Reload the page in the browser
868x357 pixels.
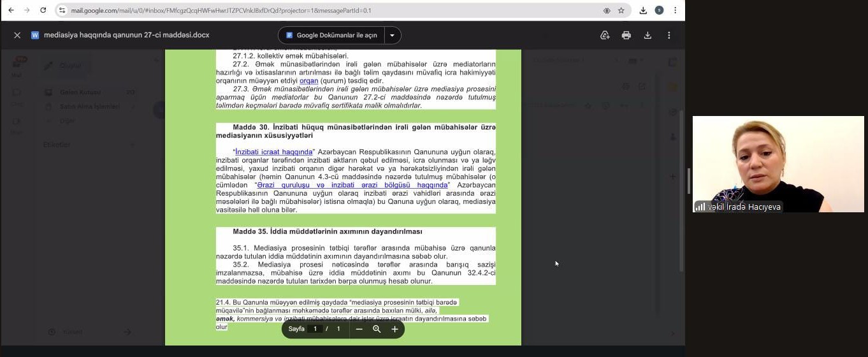point(43,10)
